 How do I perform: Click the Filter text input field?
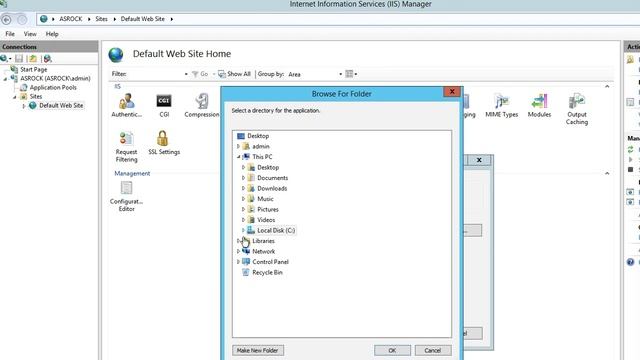(155, 74)
